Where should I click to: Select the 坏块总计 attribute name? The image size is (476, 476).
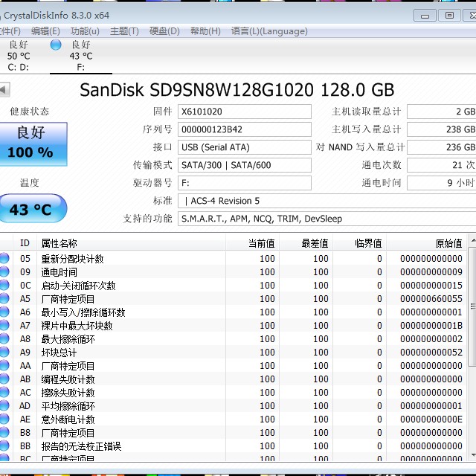[x=59, y=352]
